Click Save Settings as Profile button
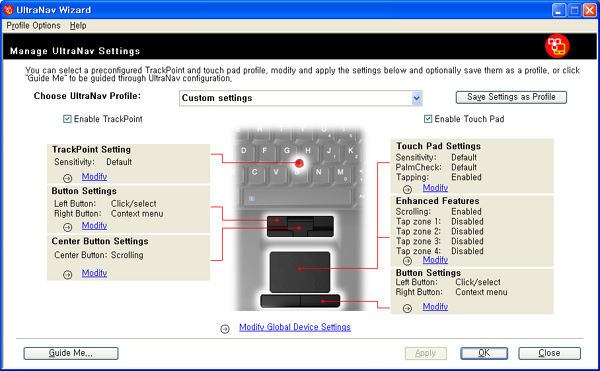Screen dimensions: 600x371 pos(511,97)
